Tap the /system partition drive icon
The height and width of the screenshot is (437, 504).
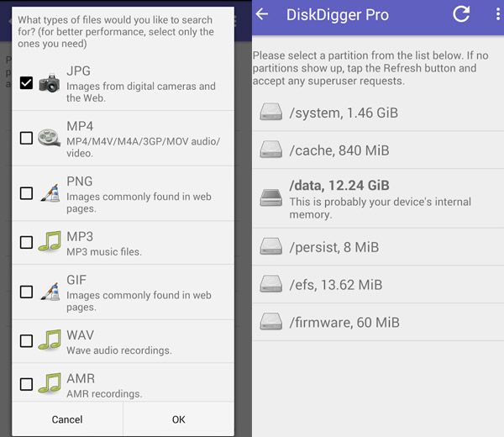click(x=271, y=112)
